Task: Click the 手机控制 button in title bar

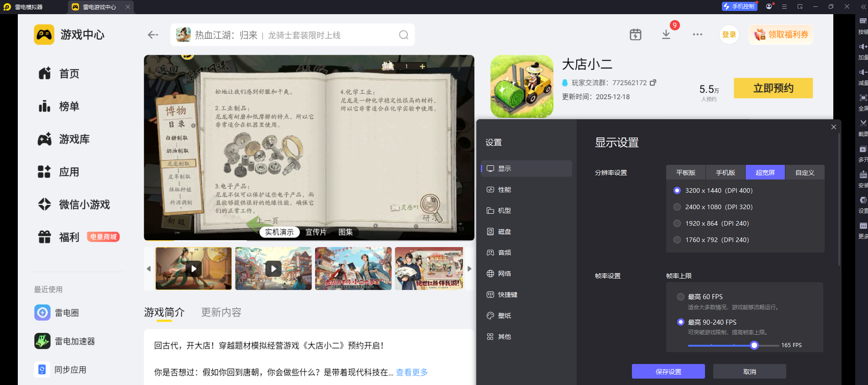Action: pos(739,6)
